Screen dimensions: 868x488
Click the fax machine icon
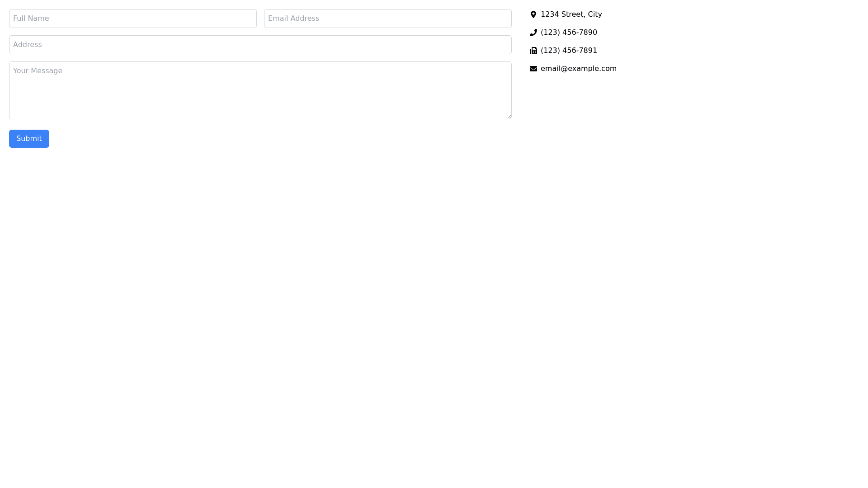tap(533, 51)
